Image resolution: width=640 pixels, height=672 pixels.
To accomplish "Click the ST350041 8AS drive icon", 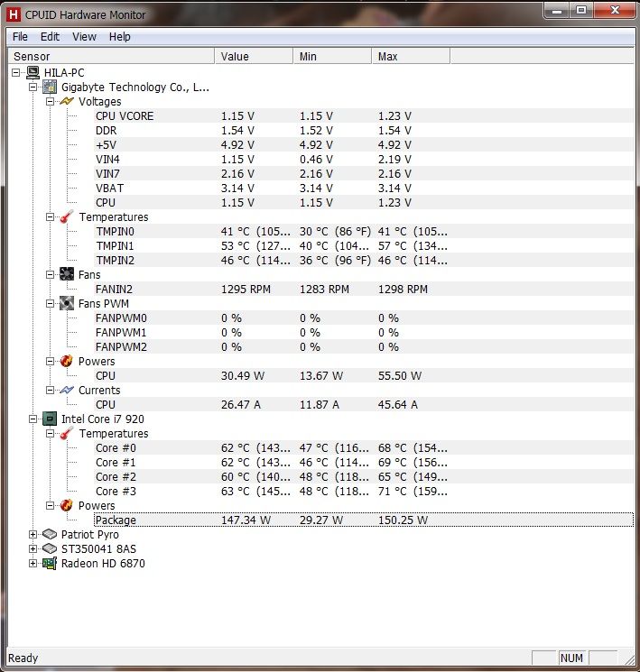I will coord(50,549).
